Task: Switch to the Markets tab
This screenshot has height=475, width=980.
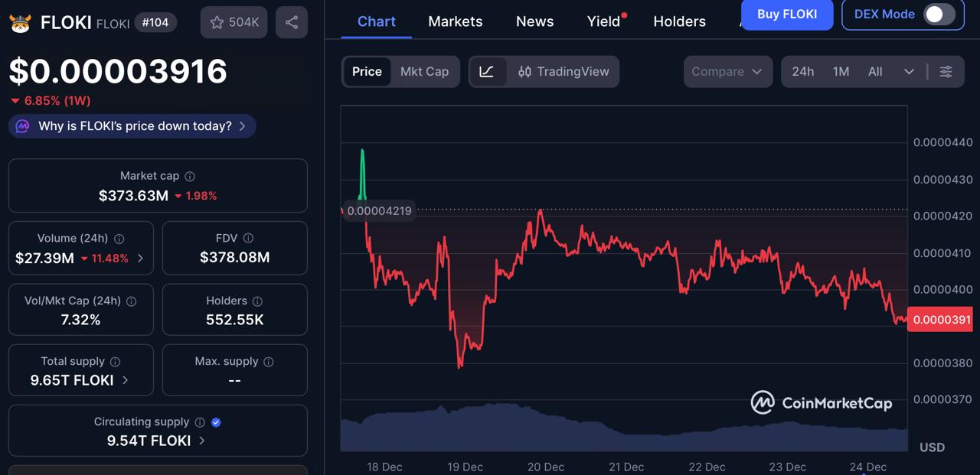Action: point(455,21)
